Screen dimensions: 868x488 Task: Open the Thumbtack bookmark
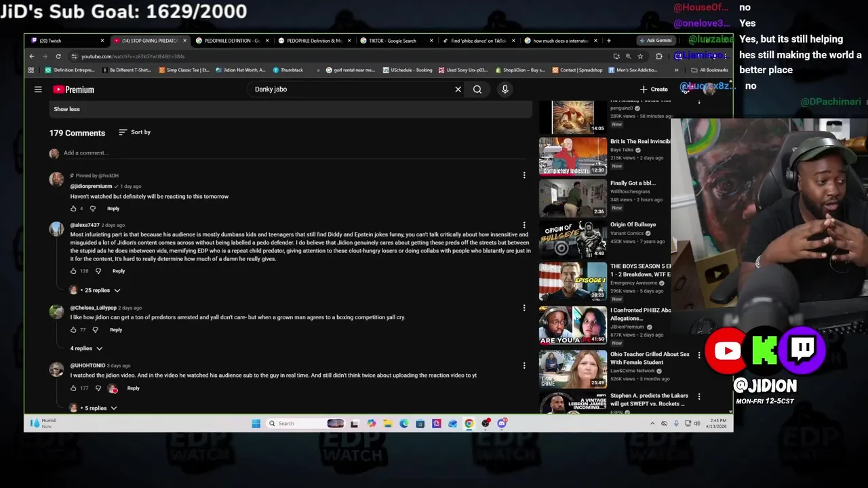(x=288, y=70)
